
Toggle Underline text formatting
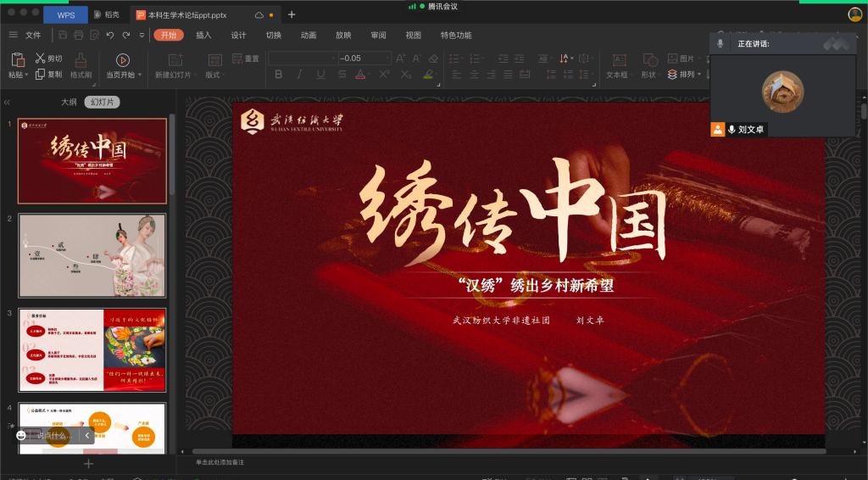click(320, 75)
